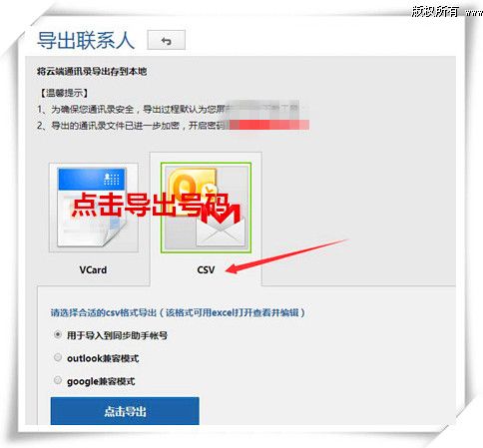Click the red arrow pointing at CSV
Screen dimensions: 483x448
(x=286, y=256)
